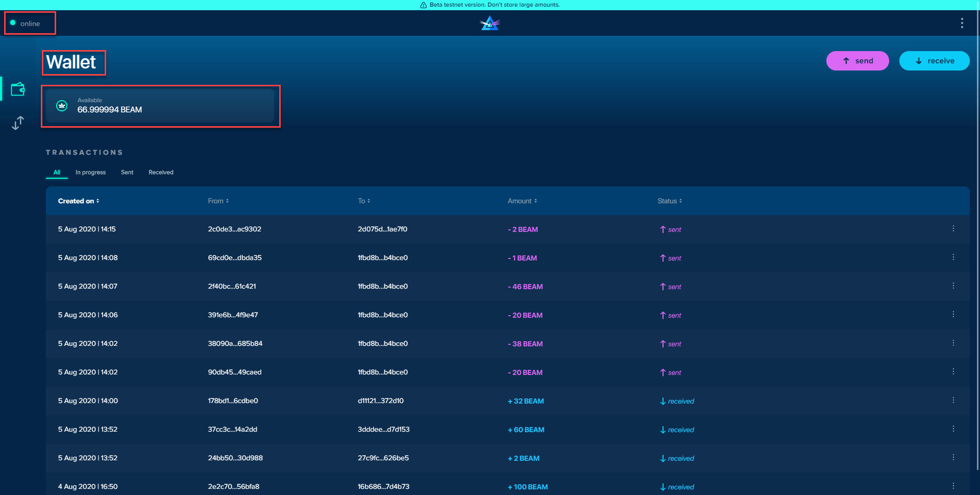Click the pink send button
Viewport: 980px width, 495px height.
[x=857, y=61]
